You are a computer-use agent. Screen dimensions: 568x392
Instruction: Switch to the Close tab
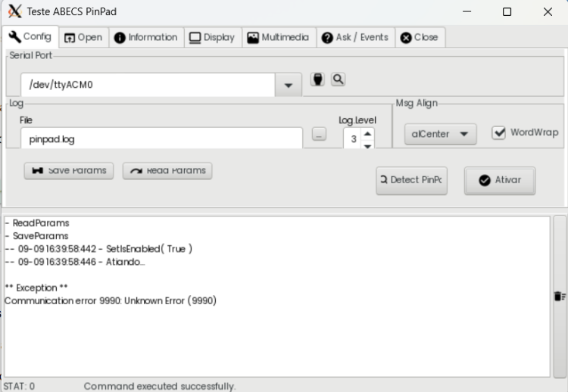[x=420, y=37]
